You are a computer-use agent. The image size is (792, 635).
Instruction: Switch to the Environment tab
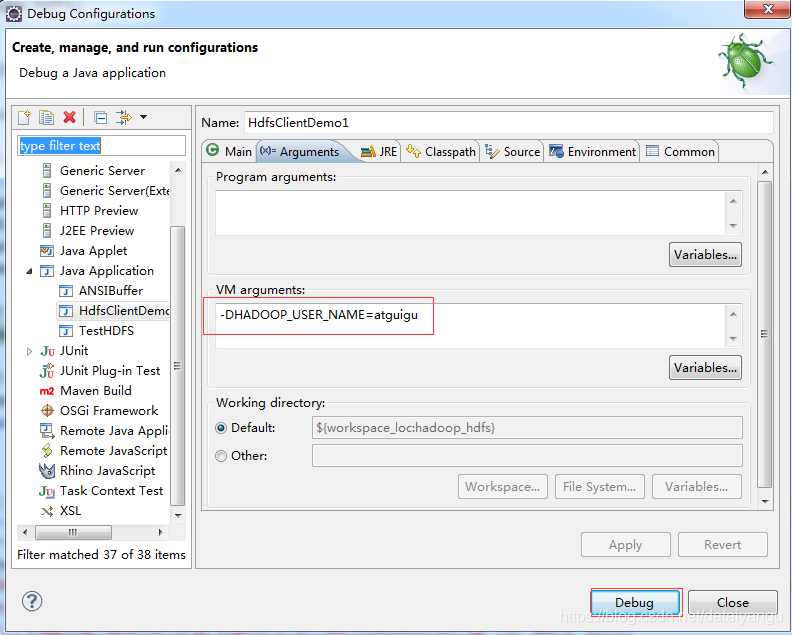(592, 152)
